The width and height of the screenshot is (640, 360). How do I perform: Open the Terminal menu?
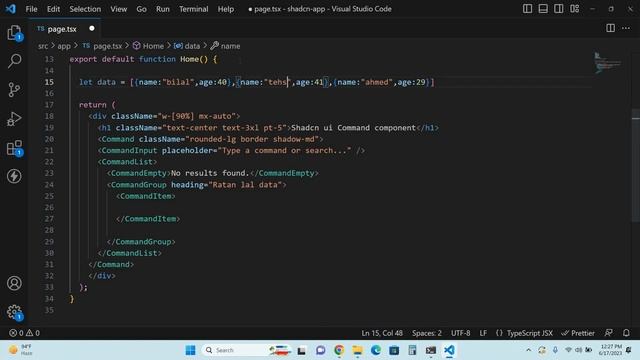(x=193, y=9)
